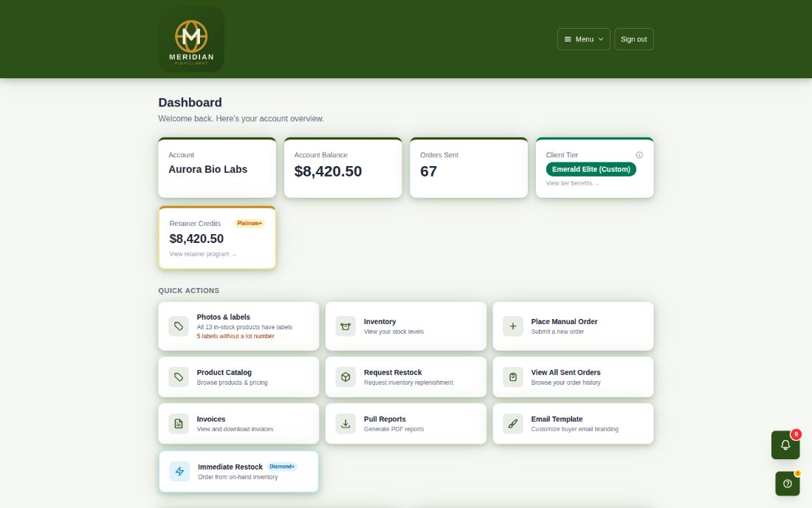Screen dimensions: 812x508
Task: Click the Immediate Restock lightning icon
Action: (x=179, y=471)
